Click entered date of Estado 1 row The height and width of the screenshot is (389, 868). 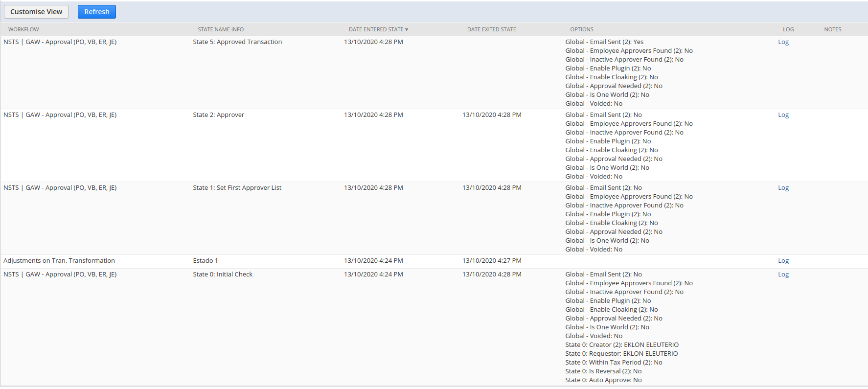point(373,261)
